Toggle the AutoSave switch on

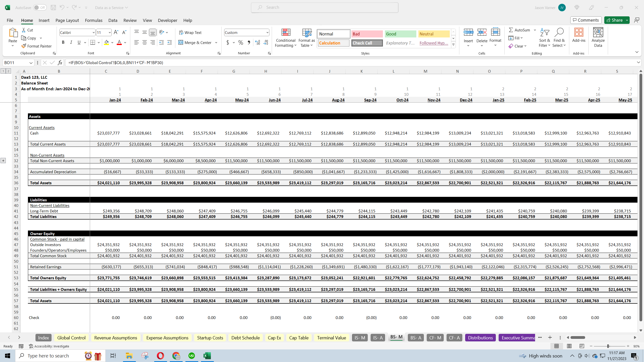click(40, 7)
